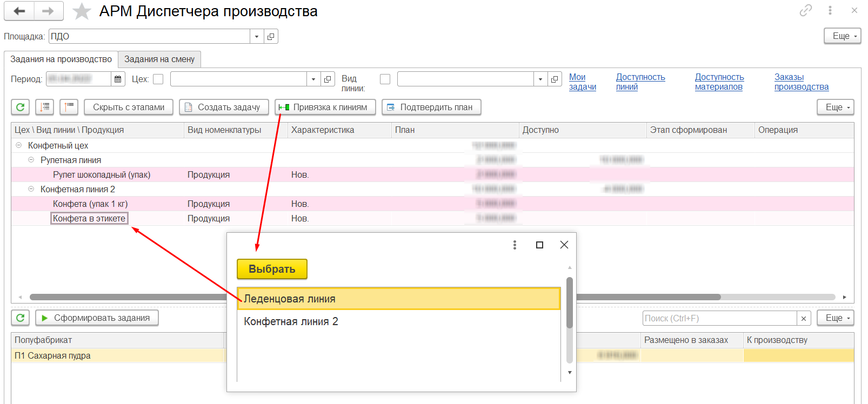Click the back navigation arrow
The image size is (868, 404).
(19, 11)
